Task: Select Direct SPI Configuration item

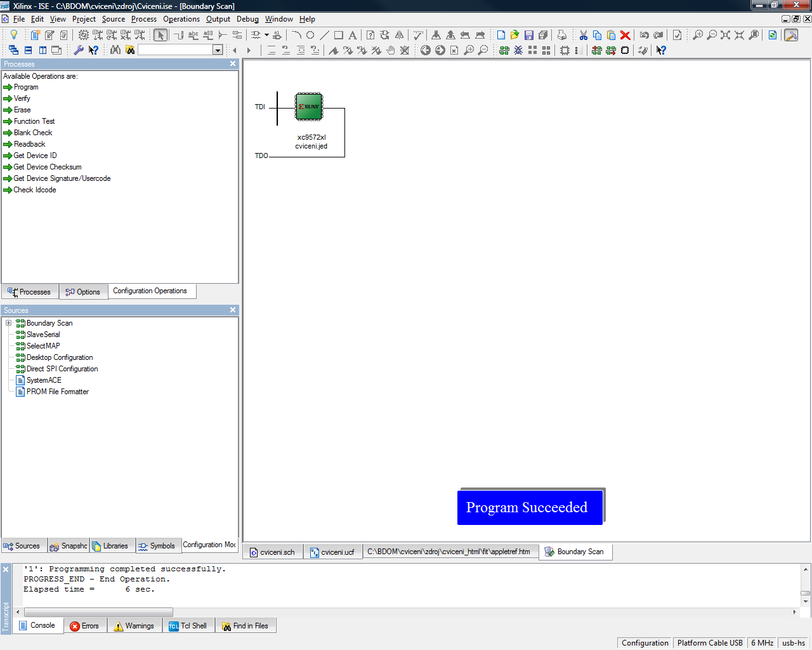Action: 57,369
